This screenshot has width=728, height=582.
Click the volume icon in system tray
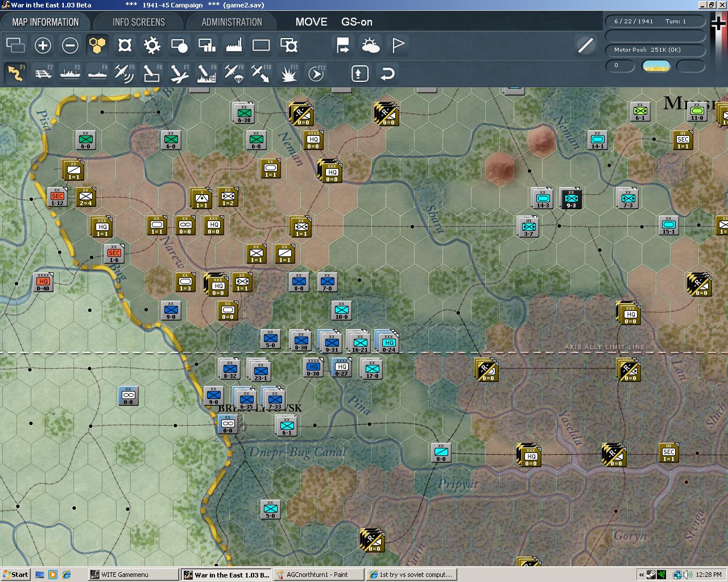[688, 575]
